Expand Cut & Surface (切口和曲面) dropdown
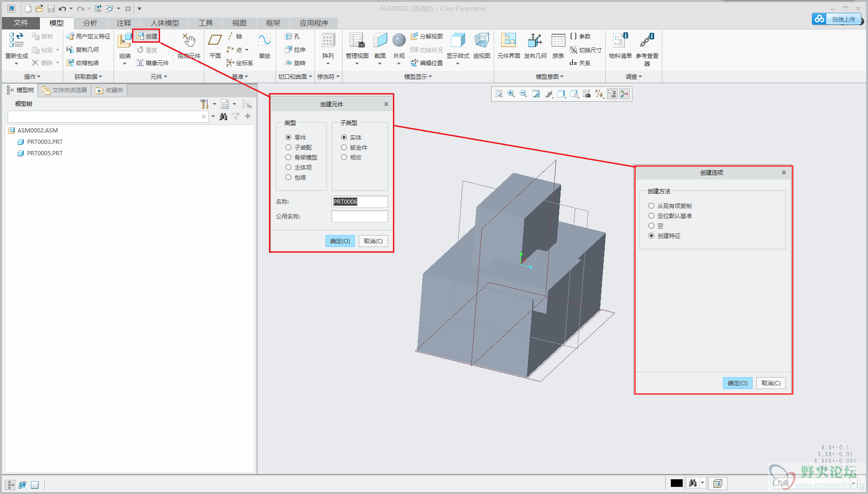The height and width of the screenshot is (494, 868). point(295,76)
